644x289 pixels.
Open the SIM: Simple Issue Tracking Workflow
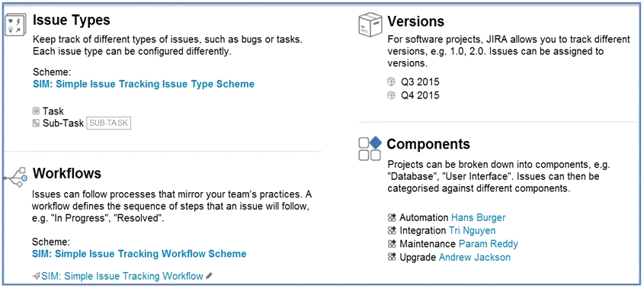point(123,276)
